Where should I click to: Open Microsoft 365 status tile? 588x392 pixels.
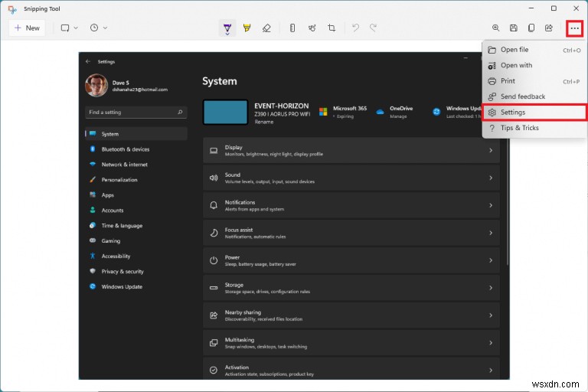point(343,112)
